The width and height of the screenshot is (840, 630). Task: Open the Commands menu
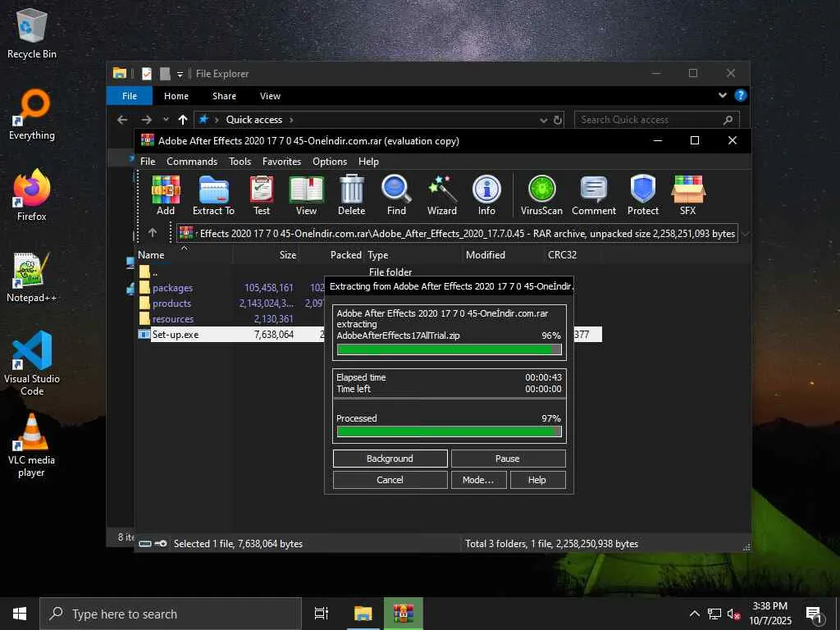[x=192, y=162]
